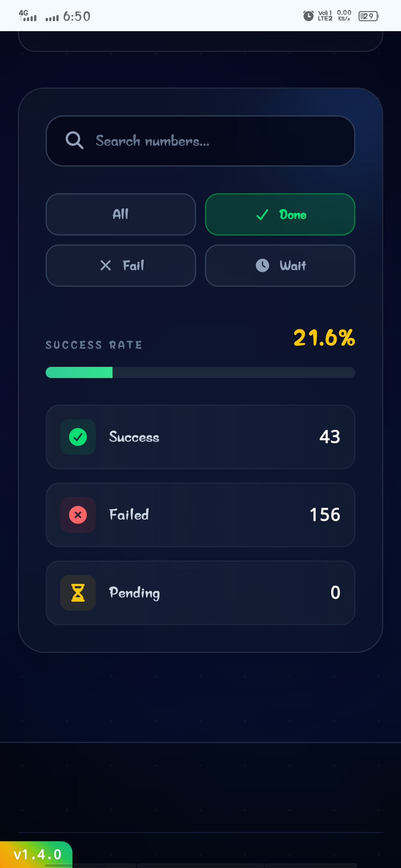Click the clock icon on the Wait filter
Viewport: 401px width, 868px height.
pos(263,266)
